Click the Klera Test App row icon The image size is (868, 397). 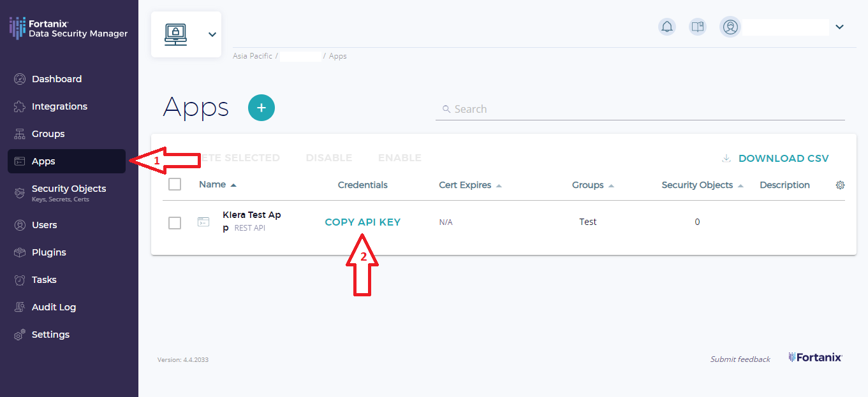203,222
